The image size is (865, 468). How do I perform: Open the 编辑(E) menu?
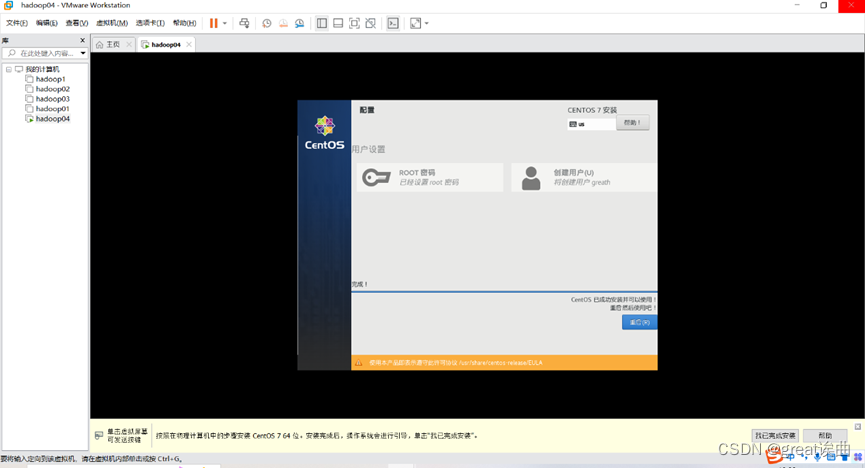pos(46,23)
